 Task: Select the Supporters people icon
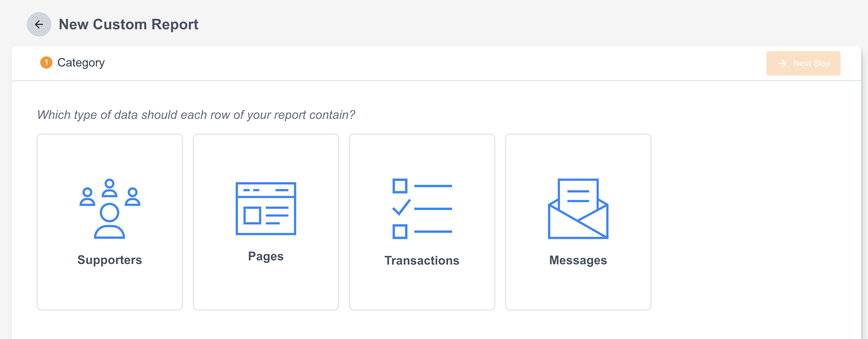pyautogui.click(x=109, y=209)
